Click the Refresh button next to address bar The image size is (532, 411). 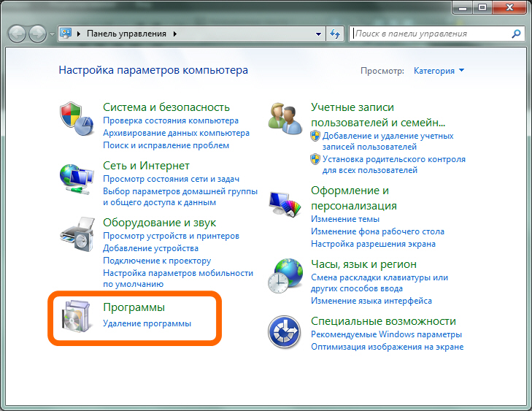(335, 34)
